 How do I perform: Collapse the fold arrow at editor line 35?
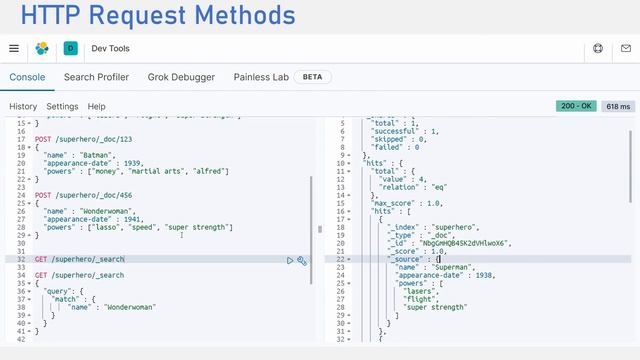tap(29, 283)
